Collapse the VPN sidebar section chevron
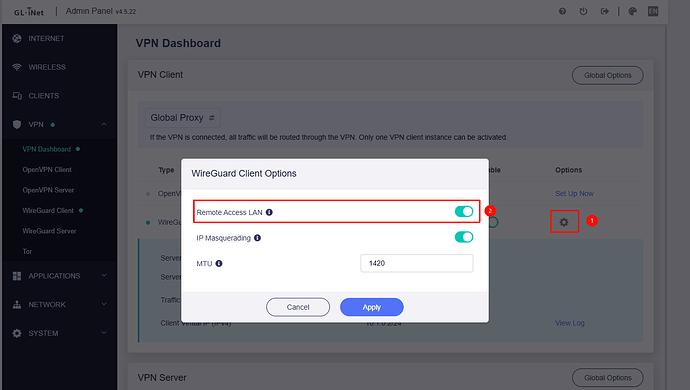Viewport: 690px width, 390px height. [x=104, y=125]
